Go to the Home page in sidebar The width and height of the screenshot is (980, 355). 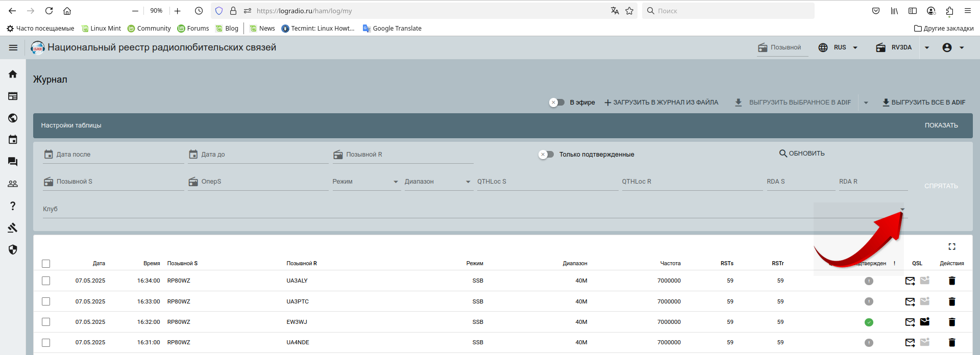click(13, 74)
